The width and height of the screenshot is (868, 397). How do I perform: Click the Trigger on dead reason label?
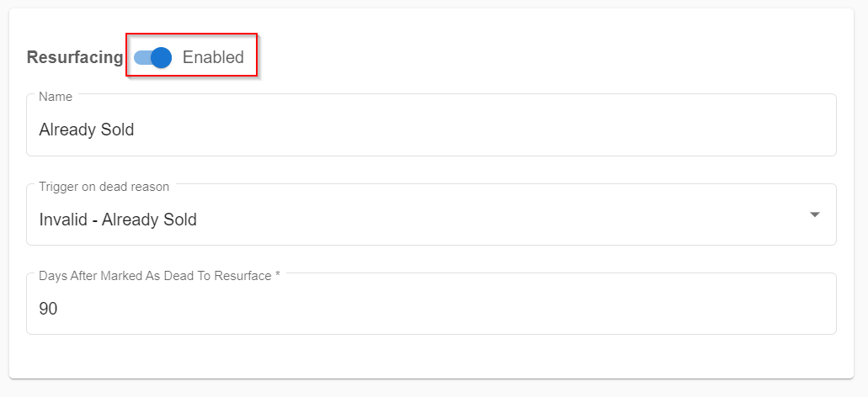(104, 187)
